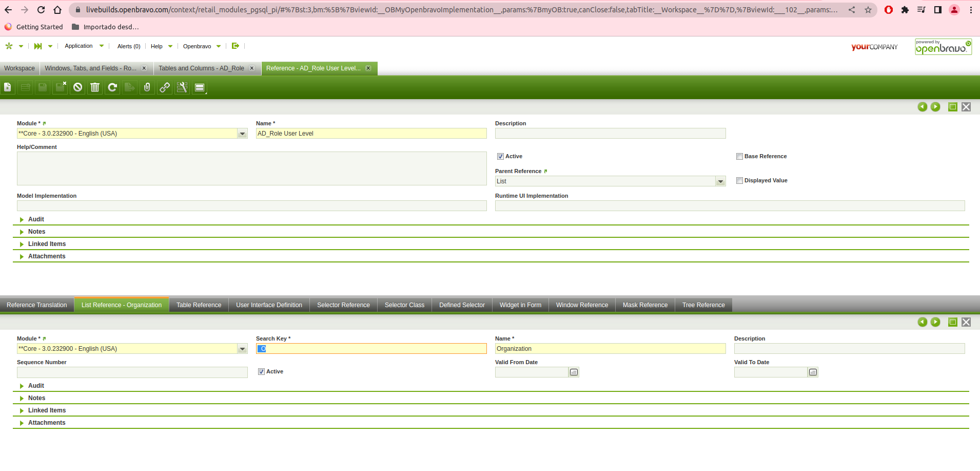
Task: Open attachments with the paperclip icon
Action: (147, 87)
